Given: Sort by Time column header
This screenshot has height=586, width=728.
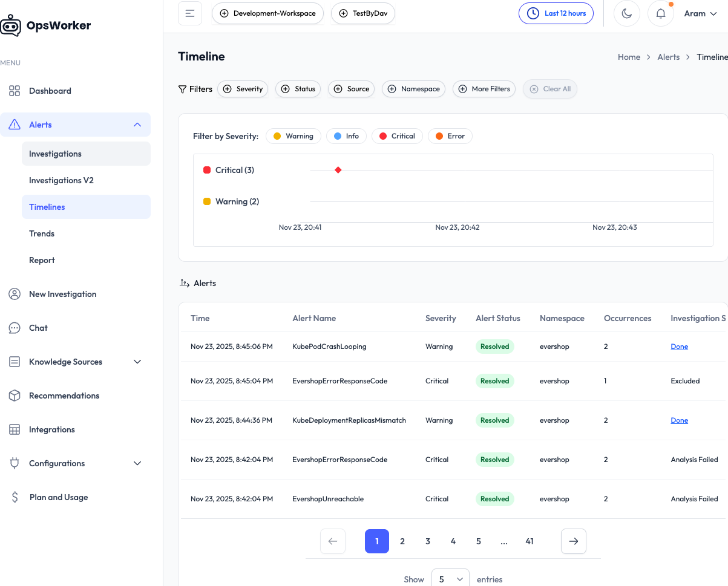Looking at the screenshot, I should tap(200, 318).
